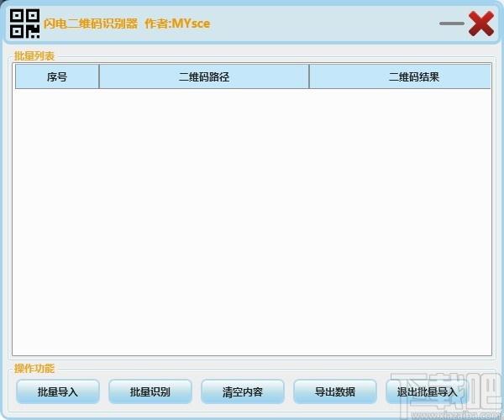
Task: Close the app with the red X
Action: [481, 24]
